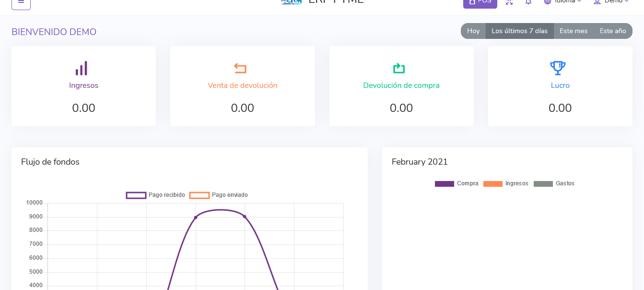The width and height of the screenshot is (644, 290).
Task: Switch to Este mes filter
Action: pyautogui.click(x=574, y=31)
